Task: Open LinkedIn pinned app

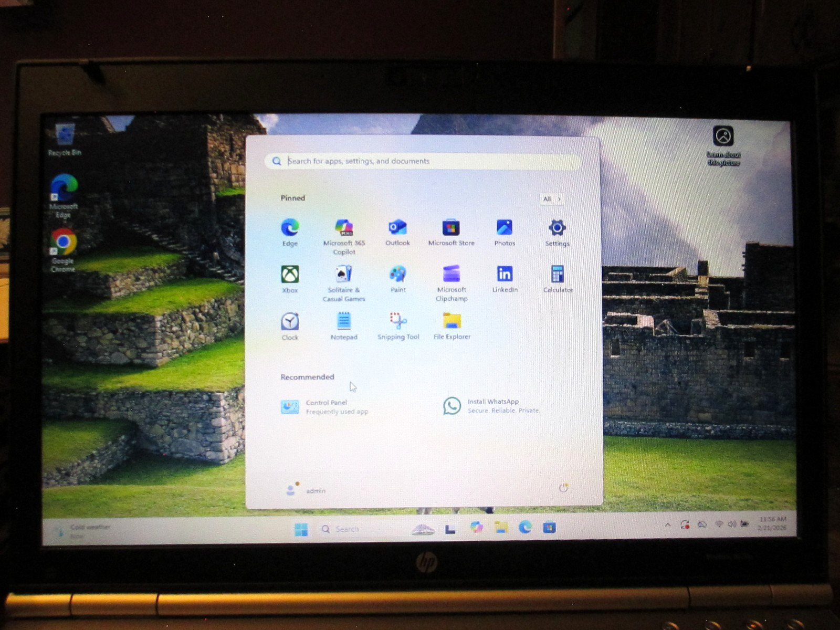Action: [x=505, y=279]
